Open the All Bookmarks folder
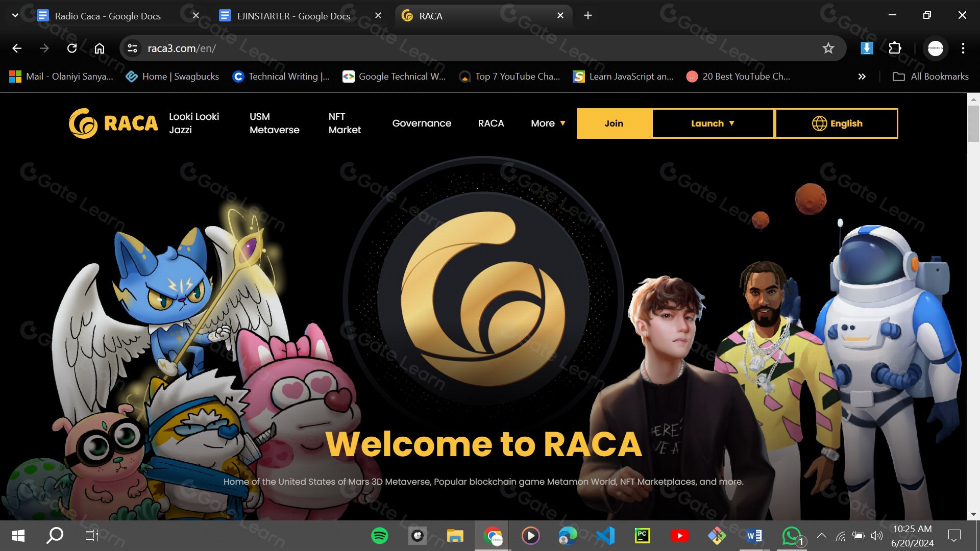980x551 pixels. [x=930, y=76]
